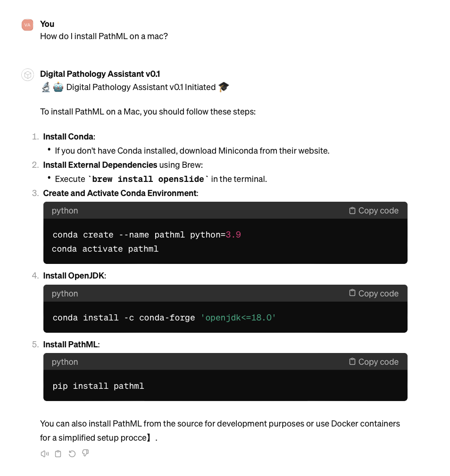
Task: Click the Digital Pathology Assistant v0.1 name heading
Action: click(x=100, y=74)
